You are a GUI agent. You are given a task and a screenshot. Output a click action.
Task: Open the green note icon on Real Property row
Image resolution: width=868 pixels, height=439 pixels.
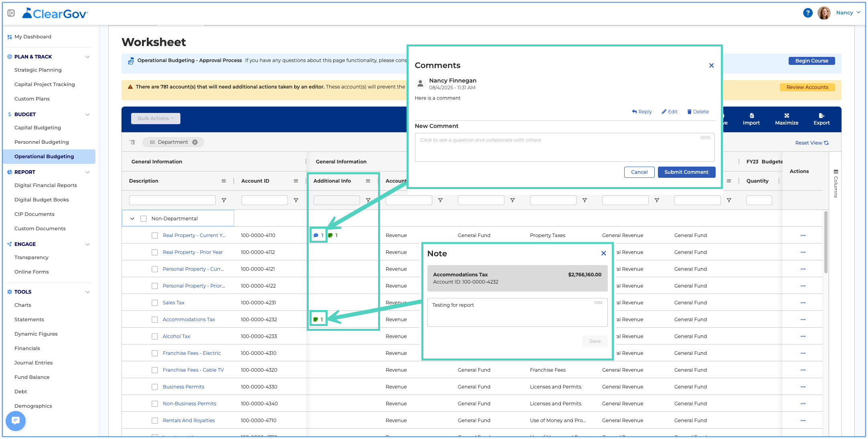coord(330,236)
